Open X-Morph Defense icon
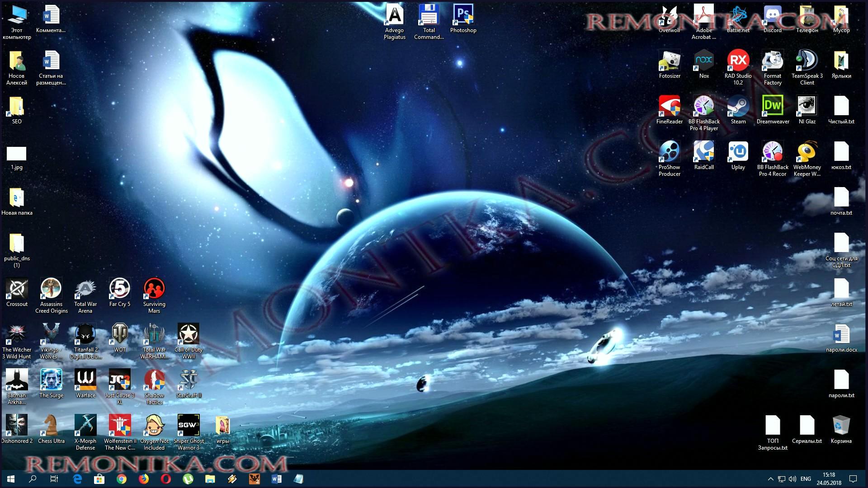This screenshot has width=868, height=488. (x=85, y=432)
